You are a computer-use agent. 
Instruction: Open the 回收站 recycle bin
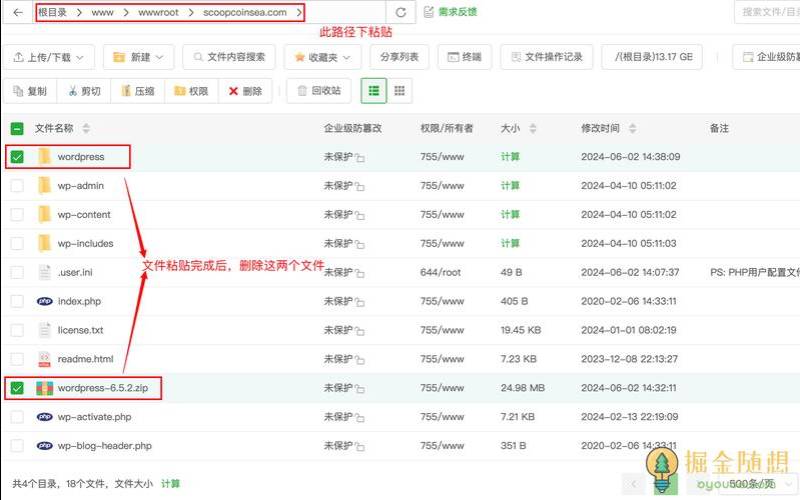(319, 91)
